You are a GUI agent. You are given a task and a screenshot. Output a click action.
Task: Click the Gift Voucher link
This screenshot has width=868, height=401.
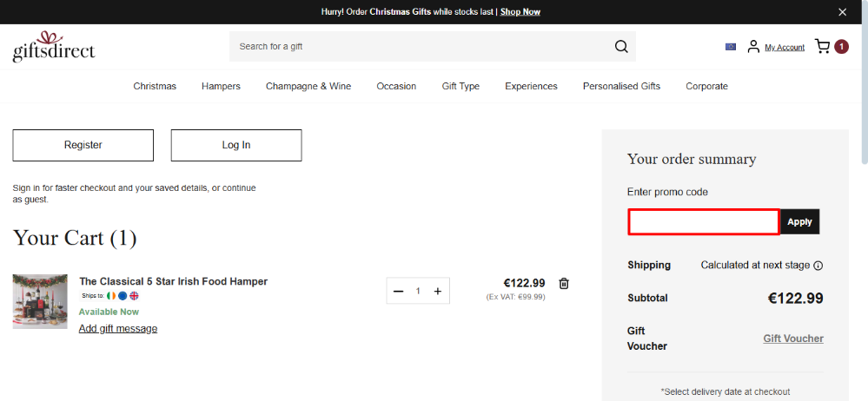793,339
